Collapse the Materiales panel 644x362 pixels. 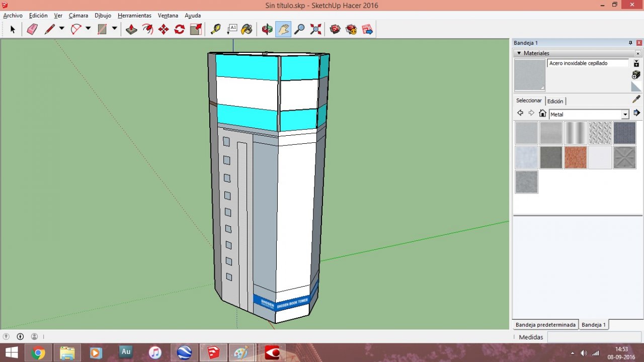coord(519,53)
